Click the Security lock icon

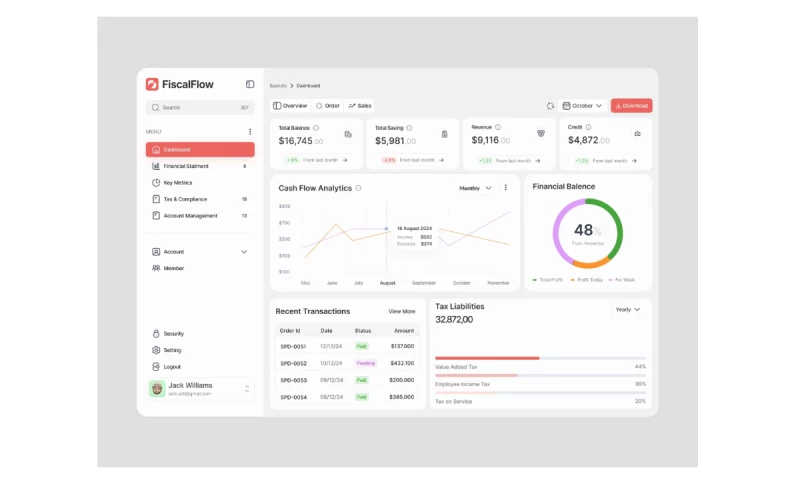[156, 334]
